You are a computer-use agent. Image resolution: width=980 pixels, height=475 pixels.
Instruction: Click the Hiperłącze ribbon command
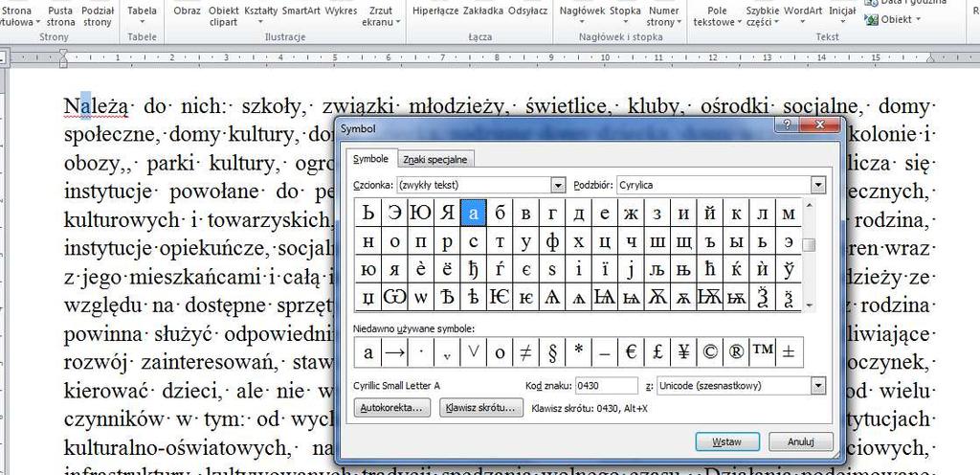[x=435, y=11]
